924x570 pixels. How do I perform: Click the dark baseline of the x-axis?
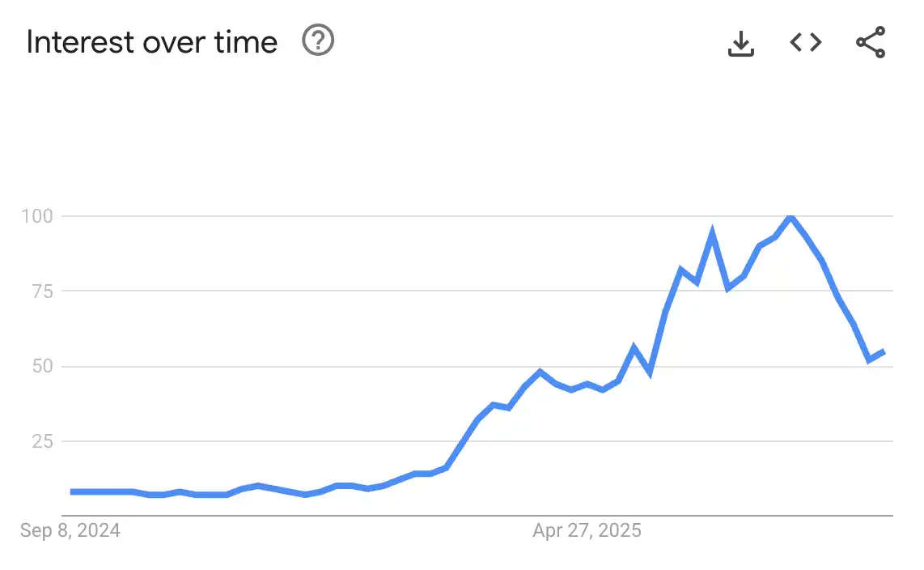coord(405,515)
